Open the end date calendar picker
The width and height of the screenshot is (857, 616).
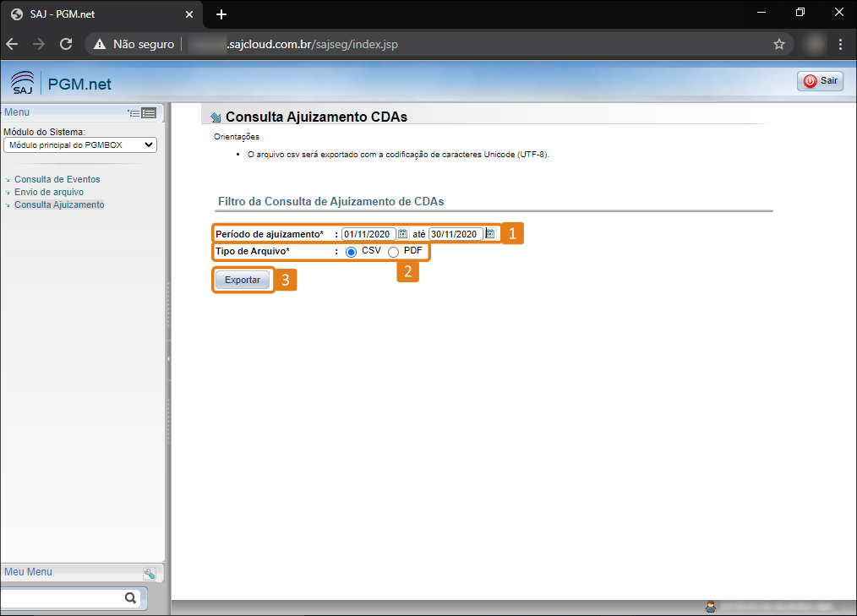tap(490, 234)
